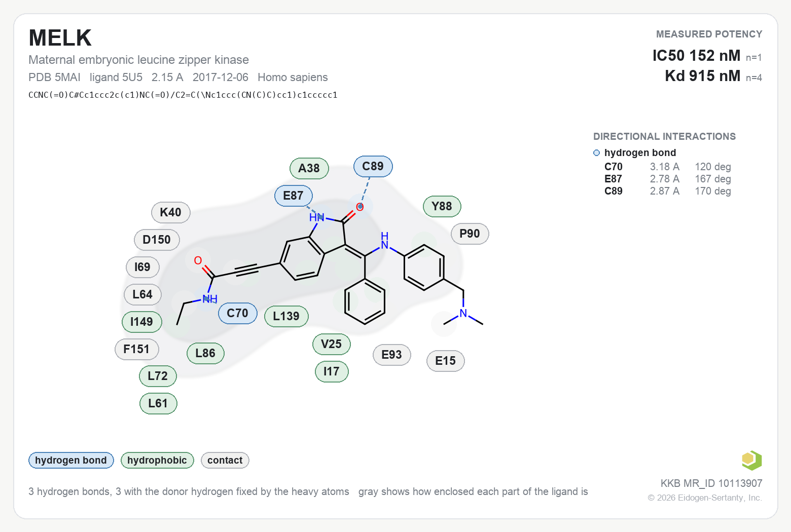The image size is (791, 532).
Task: Click residue label E93
Action: point(392,355)
